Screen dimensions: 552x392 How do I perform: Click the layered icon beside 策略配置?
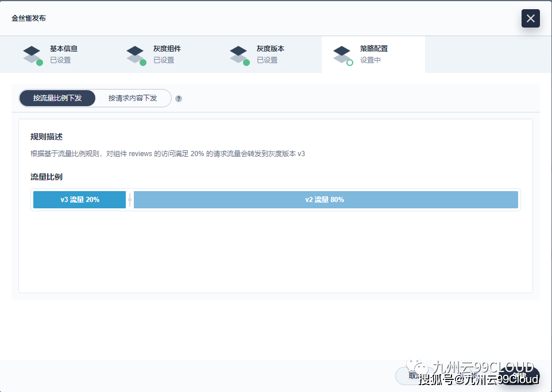[x=343, y=55]
